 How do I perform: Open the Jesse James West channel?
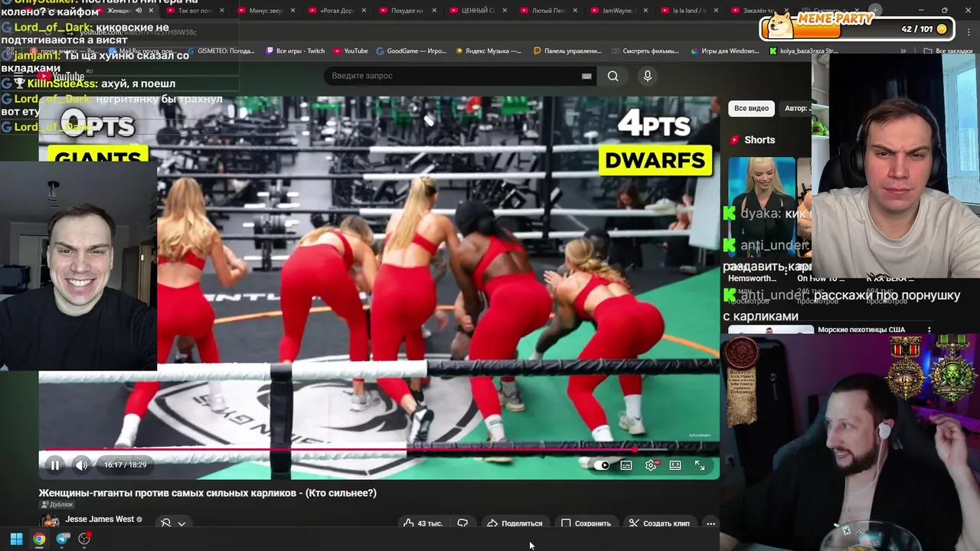100,519
